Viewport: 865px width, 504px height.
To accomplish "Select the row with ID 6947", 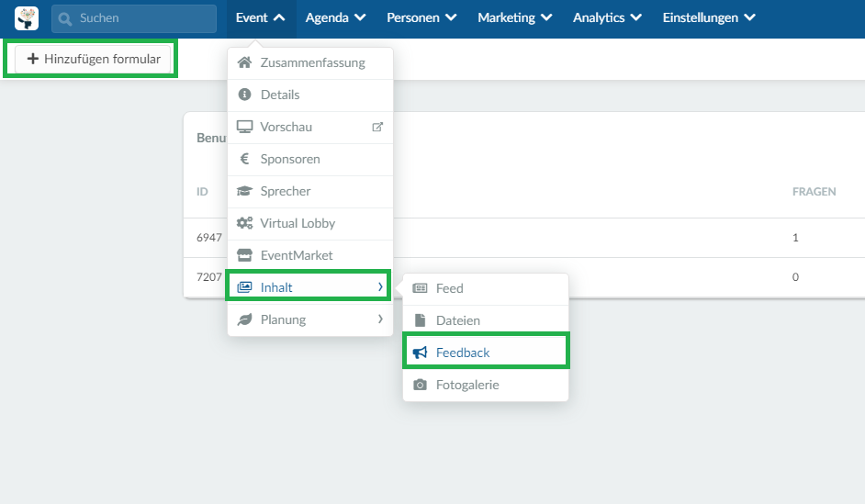I will click(x=524, y=238).
